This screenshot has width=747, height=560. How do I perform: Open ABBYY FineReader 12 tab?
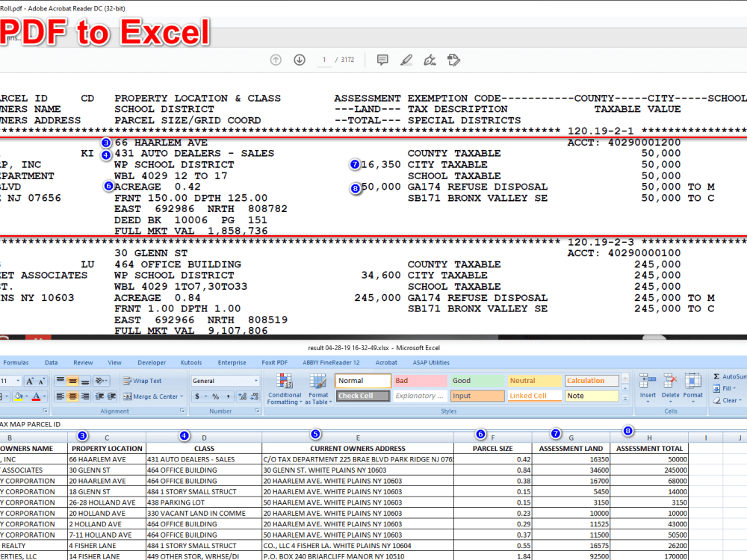(331, 362)
